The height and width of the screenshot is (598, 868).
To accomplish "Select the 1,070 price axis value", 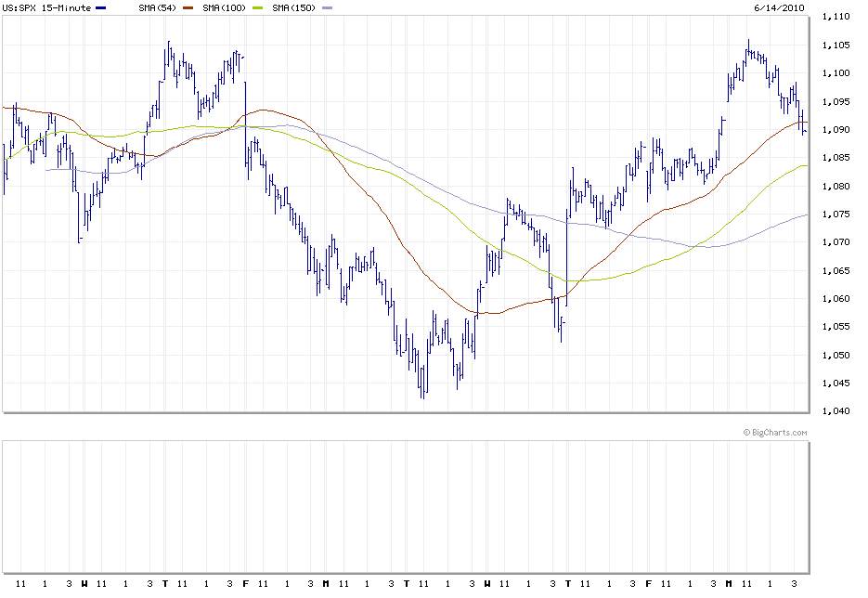I will click(836, 242).
